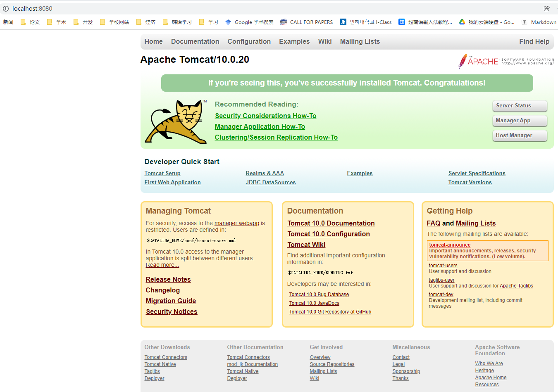Open Security Considerations How-To link
This screenshot has width=558, height=392.
(265, 116)
